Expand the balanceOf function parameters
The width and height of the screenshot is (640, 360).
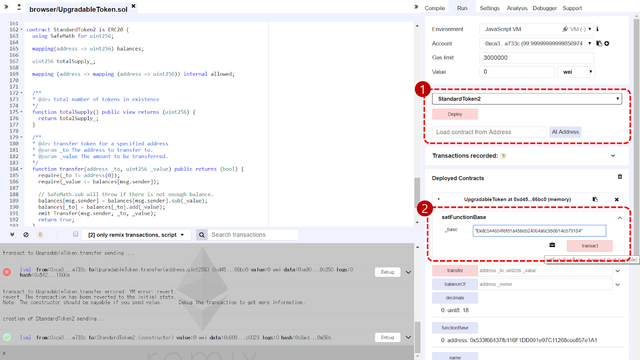[618, 284]
